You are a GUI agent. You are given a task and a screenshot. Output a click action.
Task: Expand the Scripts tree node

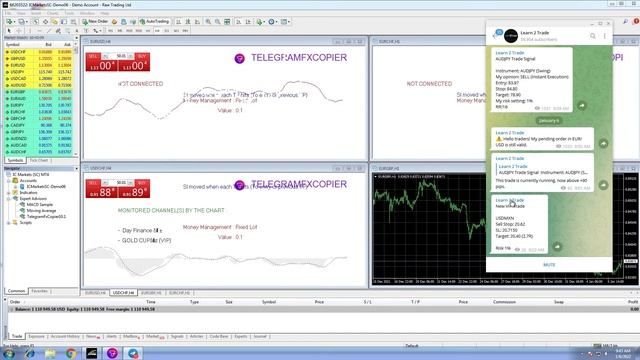tap(9, 222)
